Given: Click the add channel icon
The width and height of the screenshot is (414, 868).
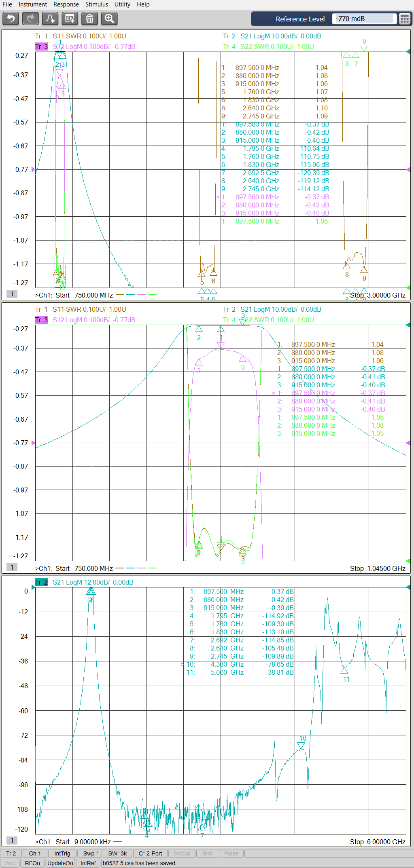Looking at the screenshot, I should (70, 19).
